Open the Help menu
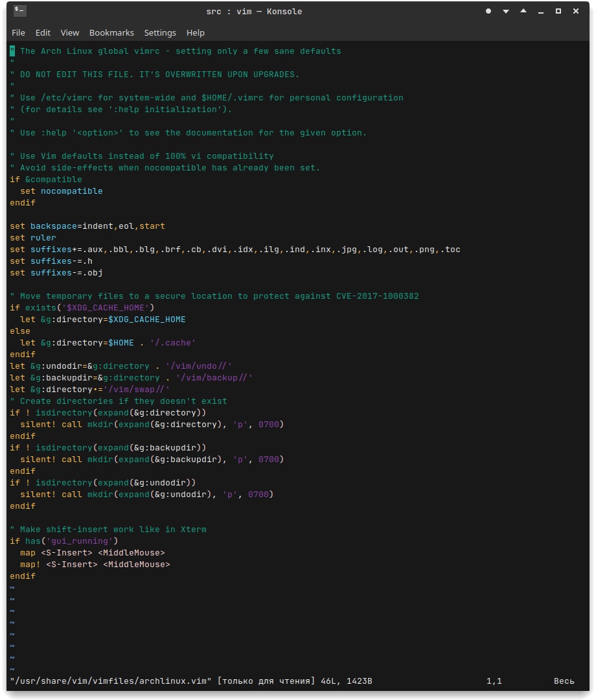 [x=196, y=32]
